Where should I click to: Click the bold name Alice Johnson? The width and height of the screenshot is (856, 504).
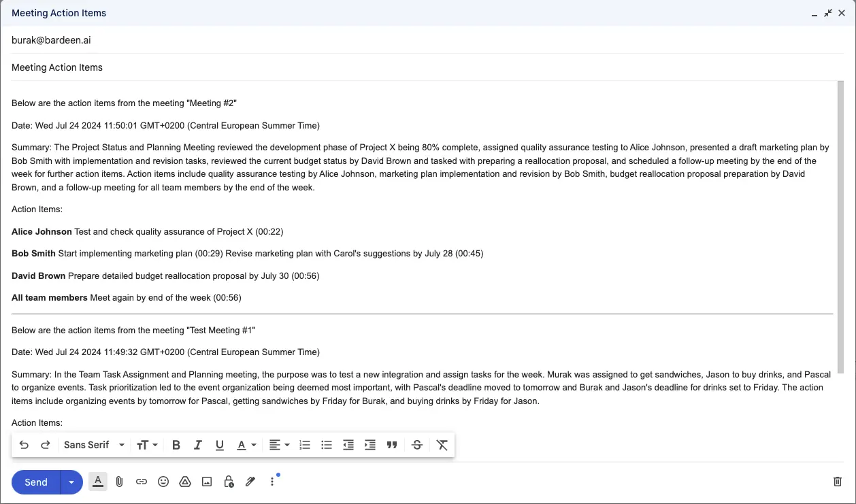click(x=42, y=232)
